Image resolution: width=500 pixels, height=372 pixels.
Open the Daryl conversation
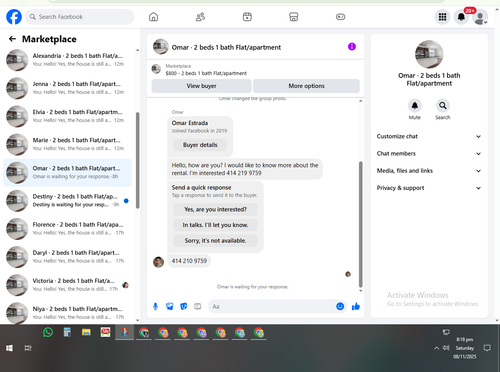67,257
